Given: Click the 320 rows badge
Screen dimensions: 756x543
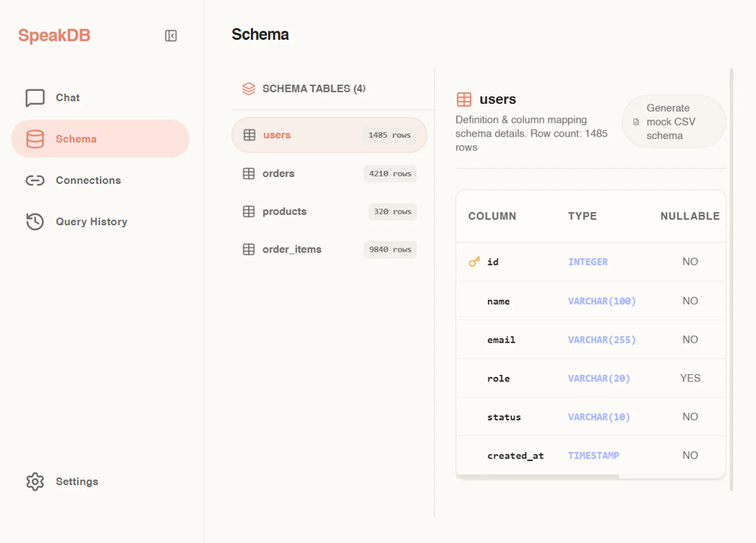Looking at the screenshot, I should 393,211.
